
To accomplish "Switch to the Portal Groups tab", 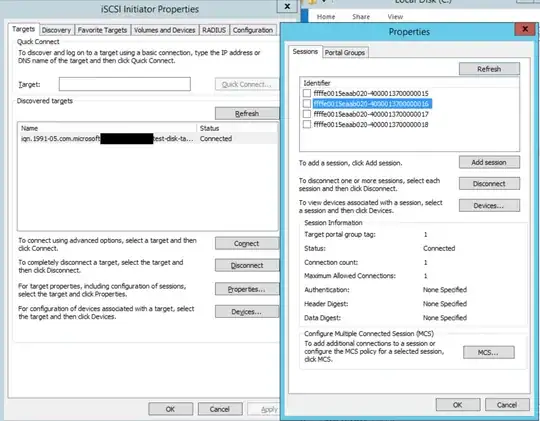I will [x=345, y=53].
